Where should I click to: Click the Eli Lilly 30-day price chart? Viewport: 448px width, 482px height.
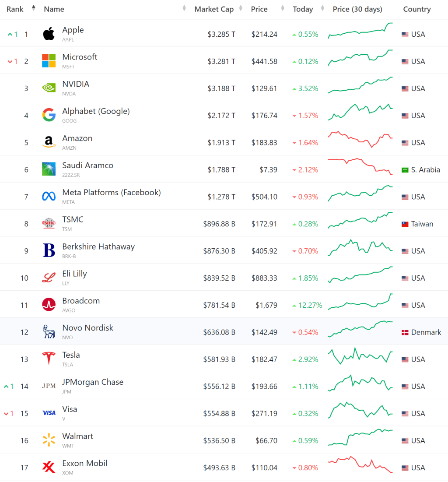pos(360,274)
